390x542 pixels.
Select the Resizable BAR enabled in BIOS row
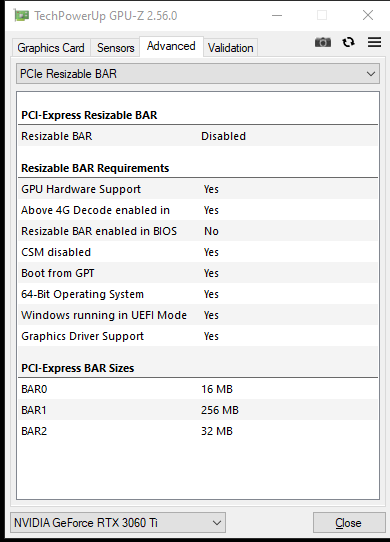(198, 231)
